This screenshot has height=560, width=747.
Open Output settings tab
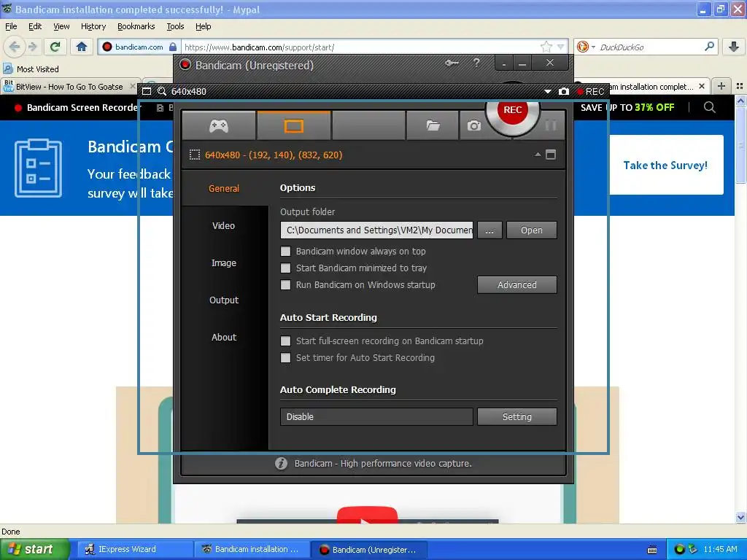tap(224, 300)
